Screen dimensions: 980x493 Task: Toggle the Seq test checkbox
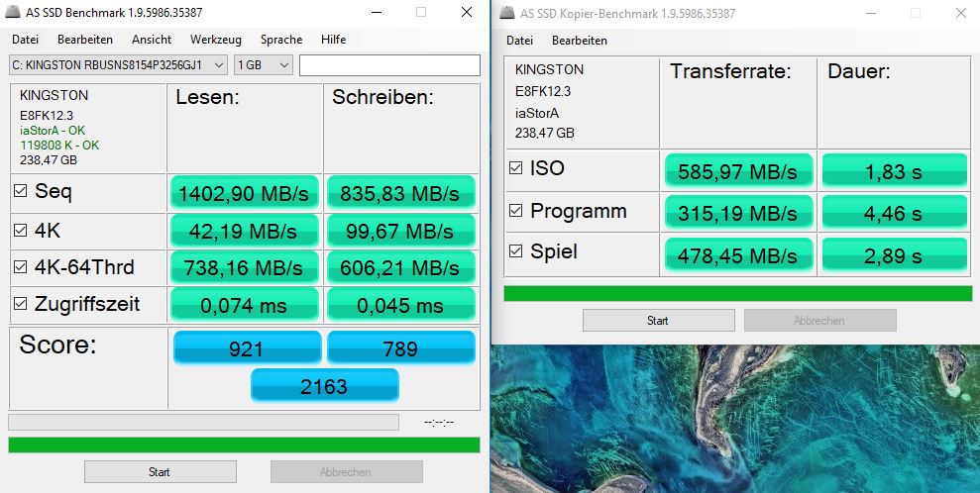(20, 190)
